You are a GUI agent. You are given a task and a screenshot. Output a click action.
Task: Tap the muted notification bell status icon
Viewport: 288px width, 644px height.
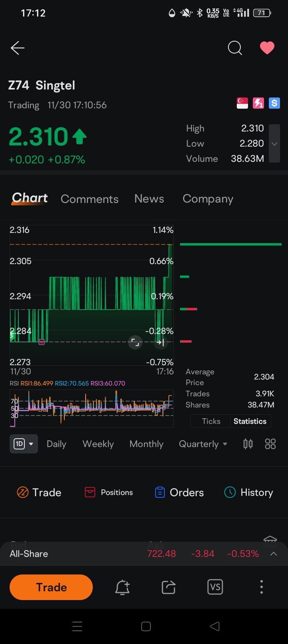[x=186, y=13]
